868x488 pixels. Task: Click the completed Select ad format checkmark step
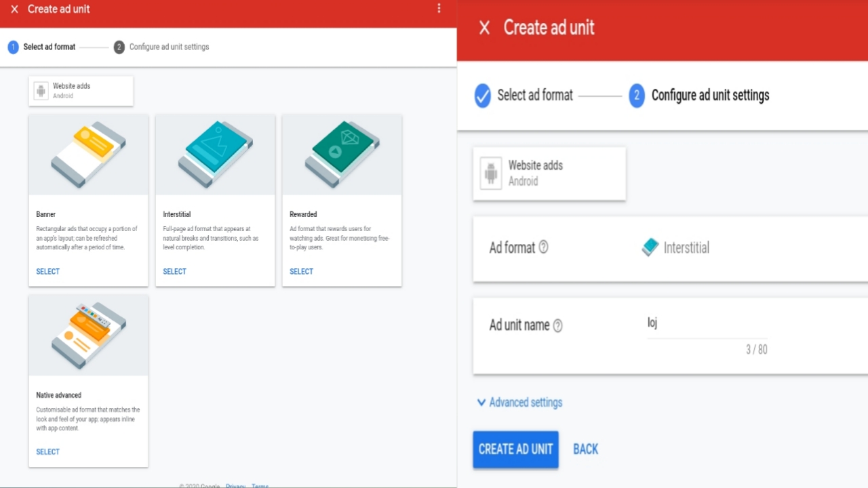pyautogui.click(x=482, y=96)
